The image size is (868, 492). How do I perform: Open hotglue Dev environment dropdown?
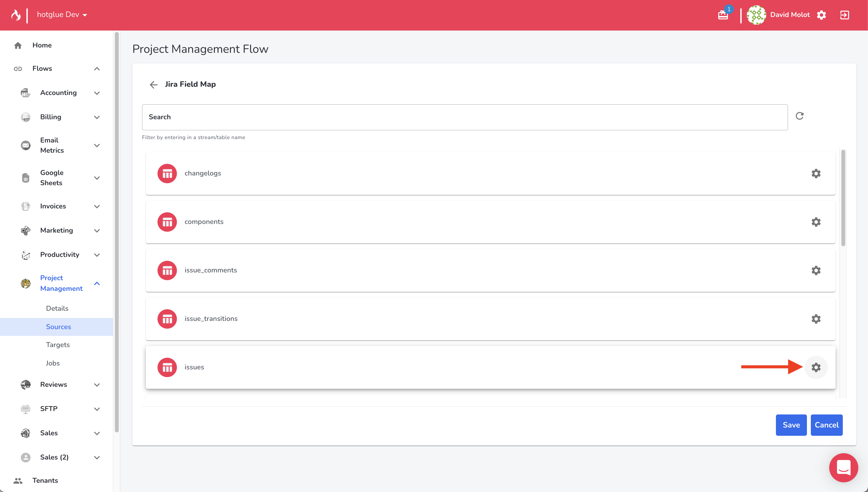(x=62, y=15)
